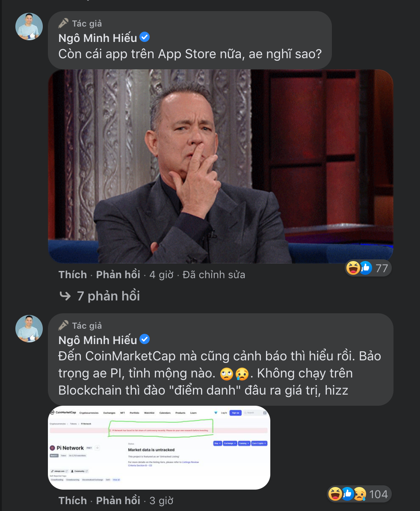420x511 pixels.
Task: Click the verified badge in the first comment
Action: [145, 37]
